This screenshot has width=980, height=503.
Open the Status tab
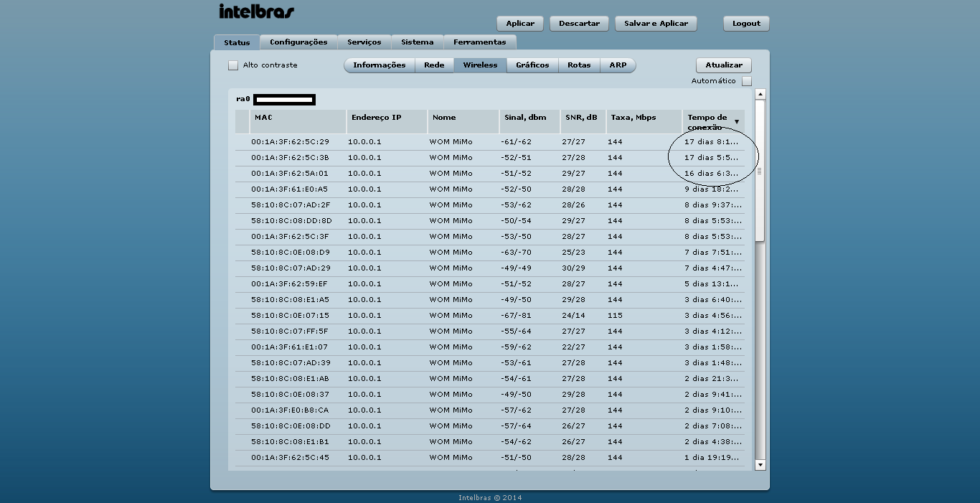click(x=237, y=42)
